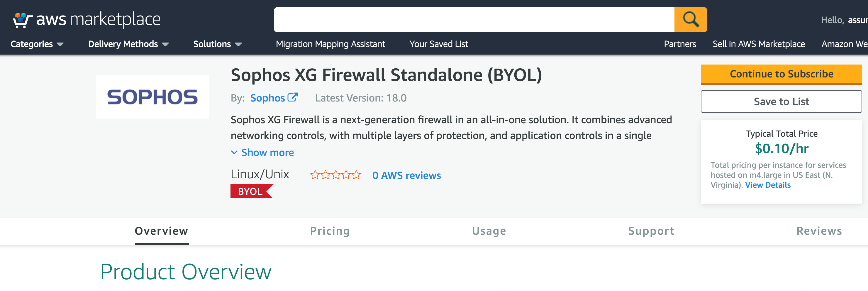The height and width of the screenshot is (291, 868).
Task: Switch to the Pricing tab
Action: (x=330, y=231)
